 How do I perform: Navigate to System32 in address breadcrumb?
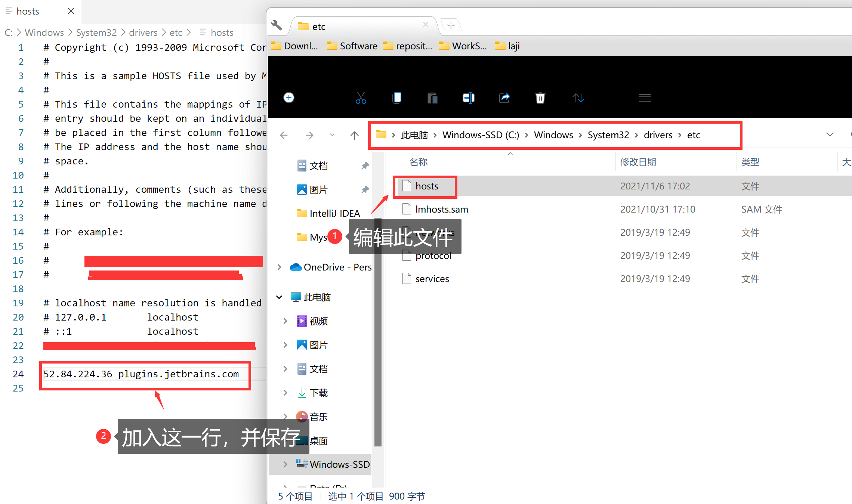(608, 135)
